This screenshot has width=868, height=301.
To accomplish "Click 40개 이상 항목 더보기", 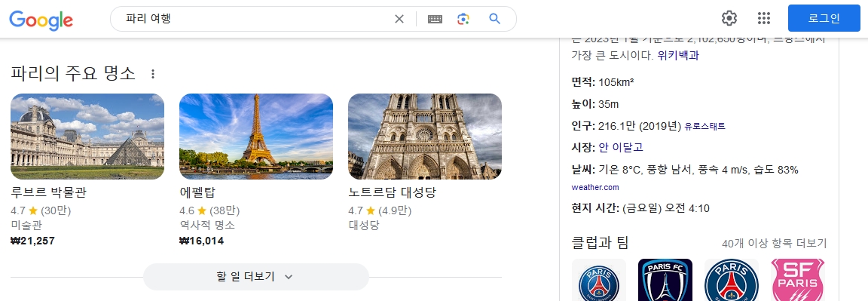I will pyautogui.click(x=774, y=244).
